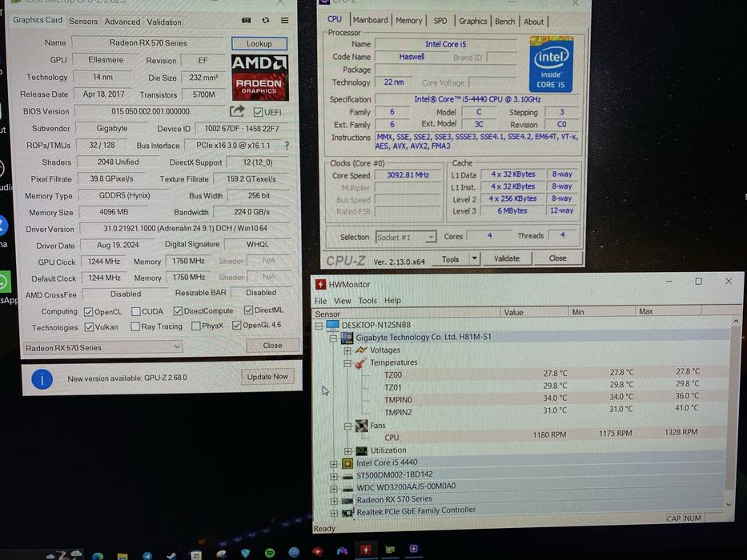
Task: Open the CPU-Z Tools dropdown arrow
Action: [474, 258]
